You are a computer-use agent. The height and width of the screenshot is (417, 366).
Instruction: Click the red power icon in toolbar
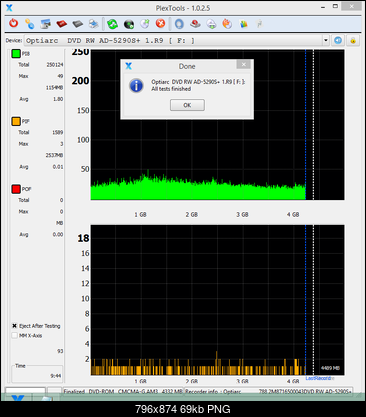pyautogui.click(x=14, y=23)
